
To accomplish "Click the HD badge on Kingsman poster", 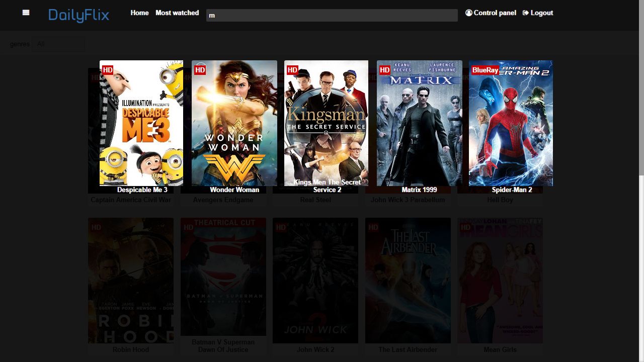I will (292, 70).
